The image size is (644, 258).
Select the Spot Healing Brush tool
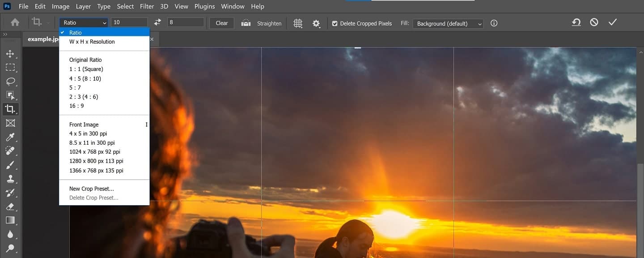[x=11, y=150]
